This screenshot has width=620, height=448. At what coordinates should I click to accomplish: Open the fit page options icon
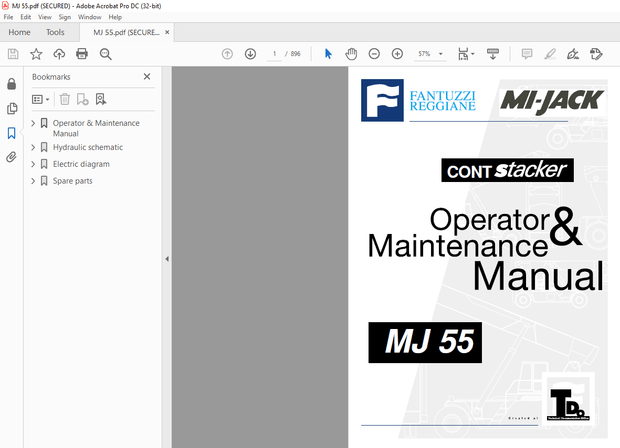[x=465, y=54]
